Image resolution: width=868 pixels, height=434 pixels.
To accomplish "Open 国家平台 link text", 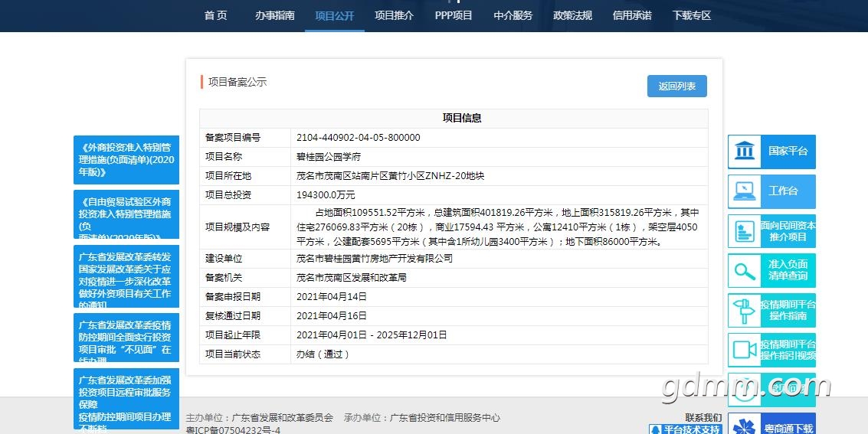I will tap(788, 151).
